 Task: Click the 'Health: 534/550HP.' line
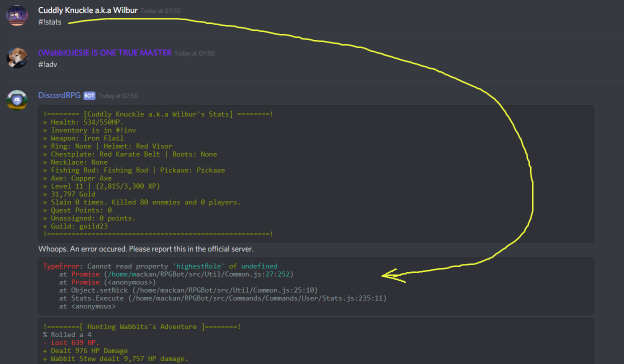click(x=83, y=122)
